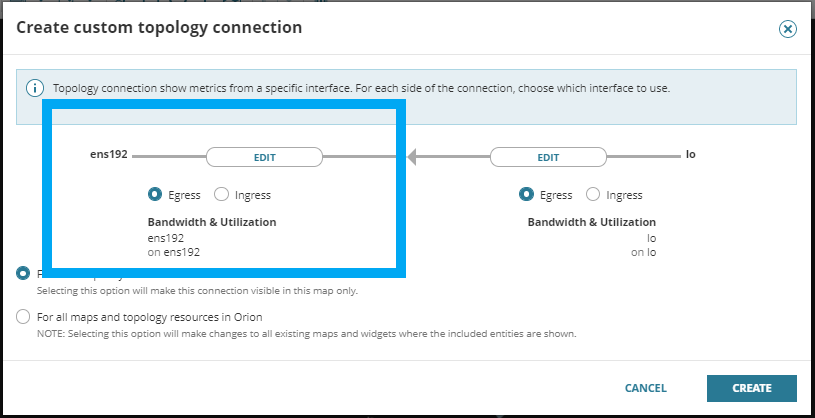Click the 'on lo' interface text

tap(643, 253)
